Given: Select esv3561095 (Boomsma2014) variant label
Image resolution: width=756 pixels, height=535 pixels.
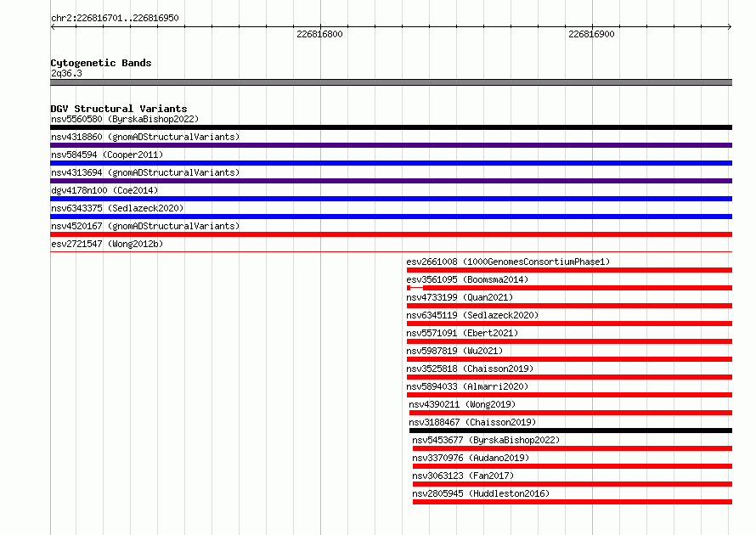Looking at the screenshot, I should coord(467,279).
